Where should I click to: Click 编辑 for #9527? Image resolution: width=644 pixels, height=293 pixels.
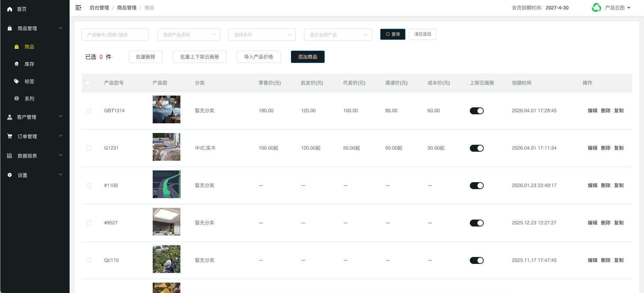click(592, 223)
